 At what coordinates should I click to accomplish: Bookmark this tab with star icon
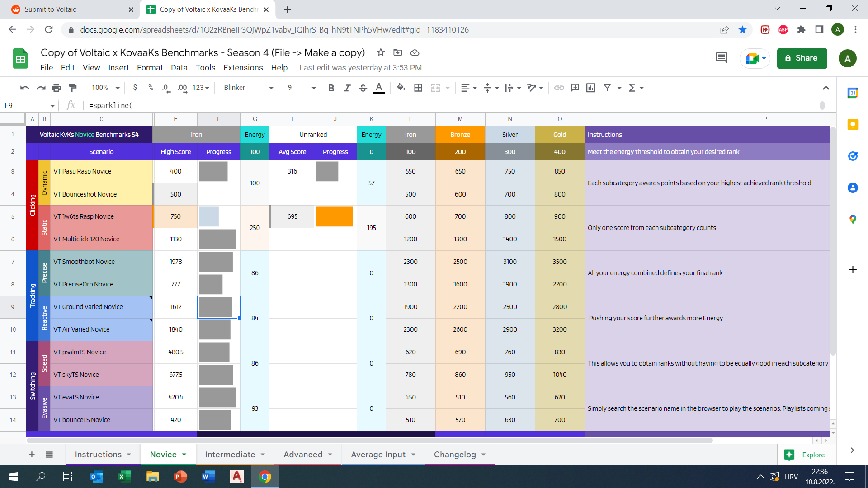point(742,30)
